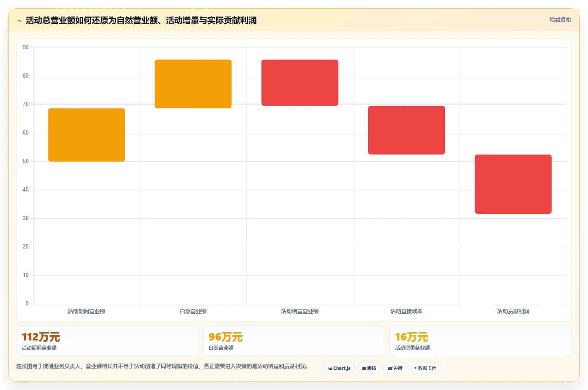Select the 表格 chip
This screenshot has height=390, width=588.
pos(369,368)
